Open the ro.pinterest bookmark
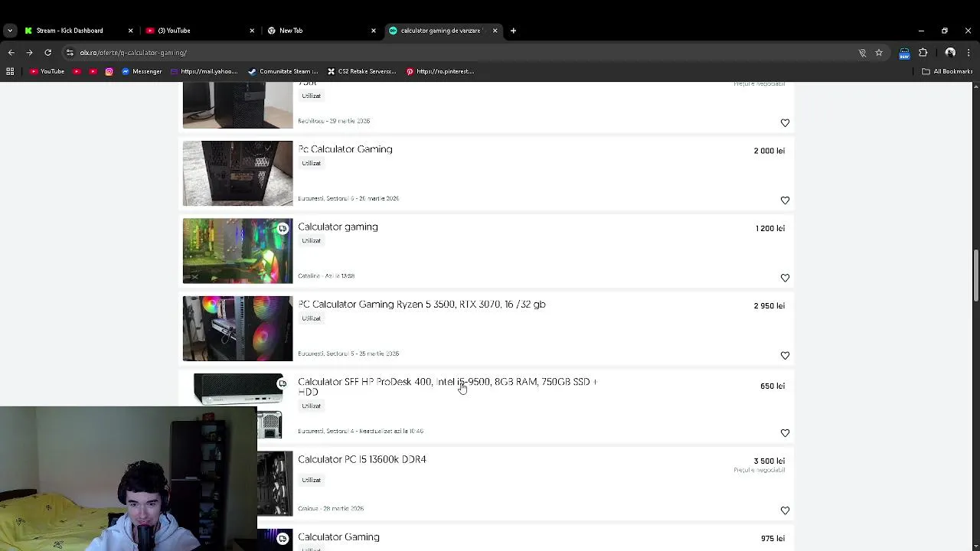Image resolution: width=980 pixels, height=551 pixels. (x=440, y=71)
